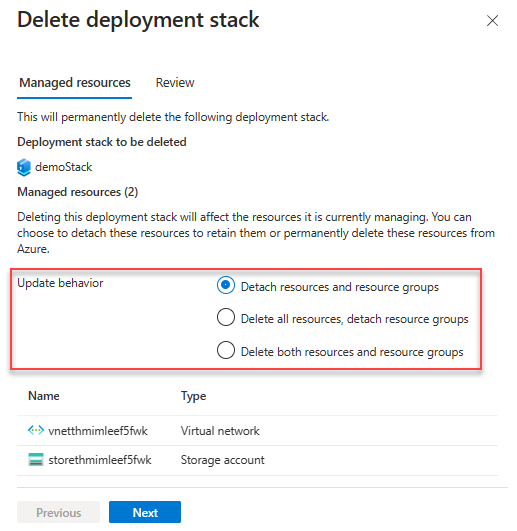
Task: Sort by the Type column header
Action: click(x=193, y=396)
